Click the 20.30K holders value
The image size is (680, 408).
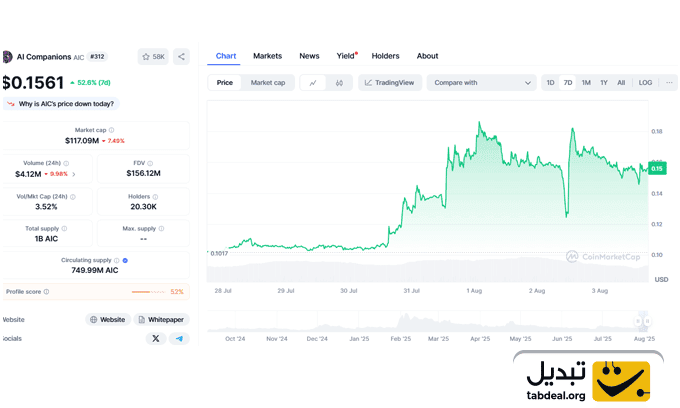144,207
